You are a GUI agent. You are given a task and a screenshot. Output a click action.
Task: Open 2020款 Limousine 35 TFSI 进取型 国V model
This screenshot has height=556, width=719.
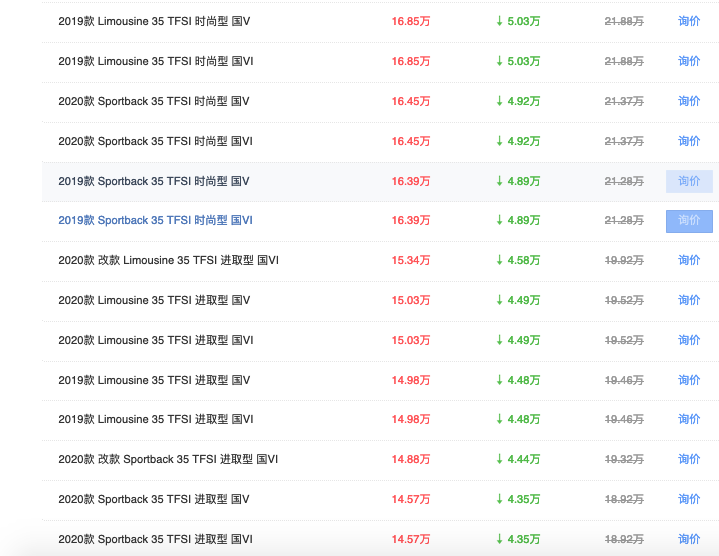154,300
